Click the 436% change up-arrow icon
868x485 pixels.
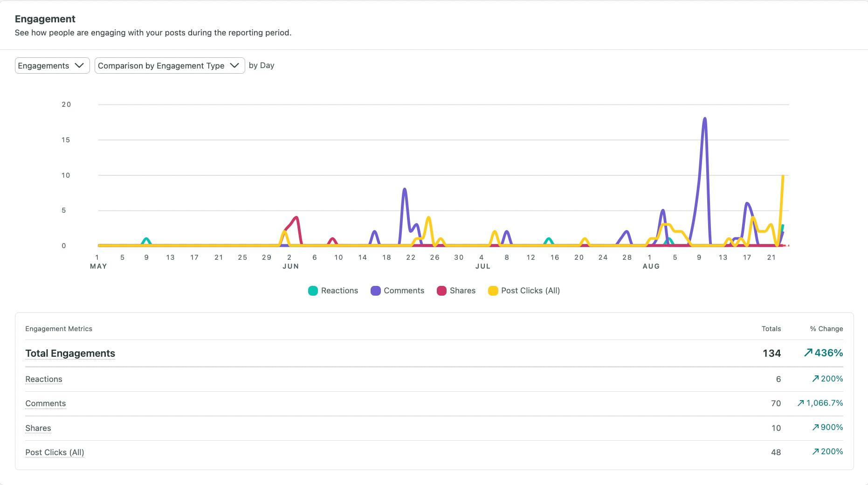[808, 353]
